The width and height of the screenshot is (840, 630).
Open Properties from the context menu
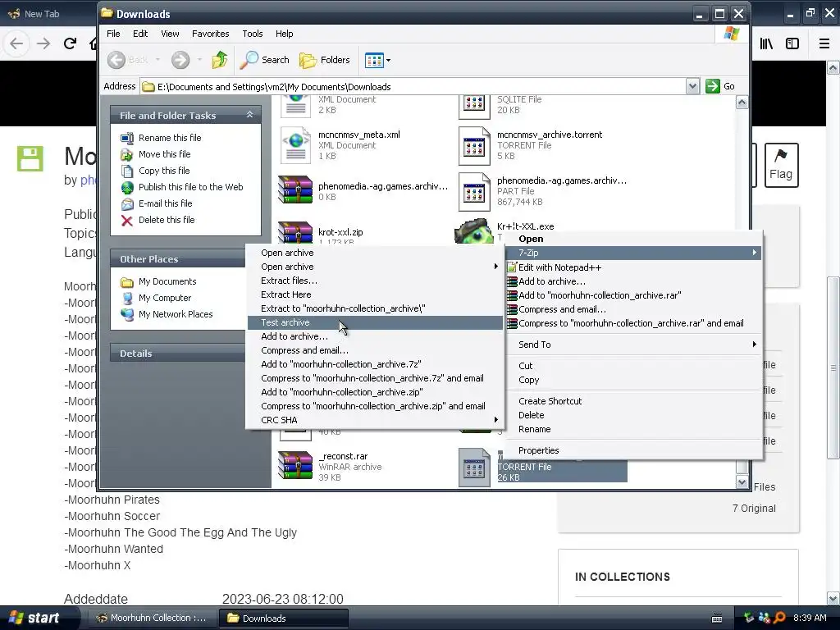pyautogui.click(x=634, y=450)
